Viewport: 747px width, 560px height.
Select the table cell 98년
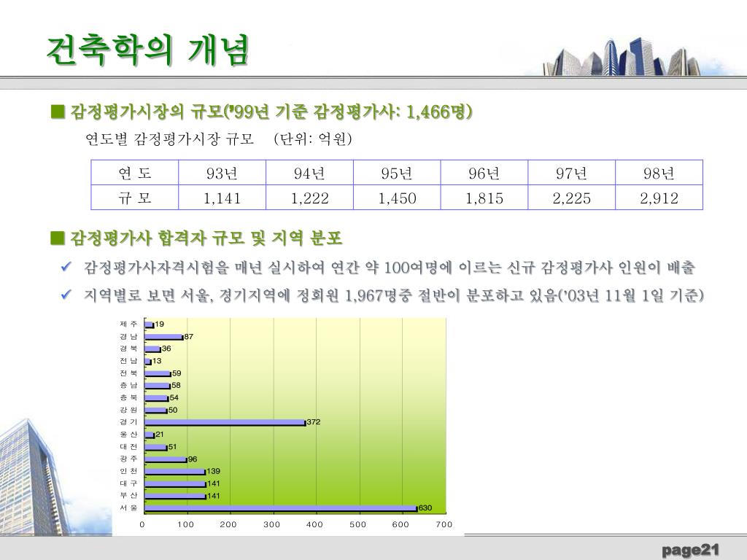coord(659,173)
